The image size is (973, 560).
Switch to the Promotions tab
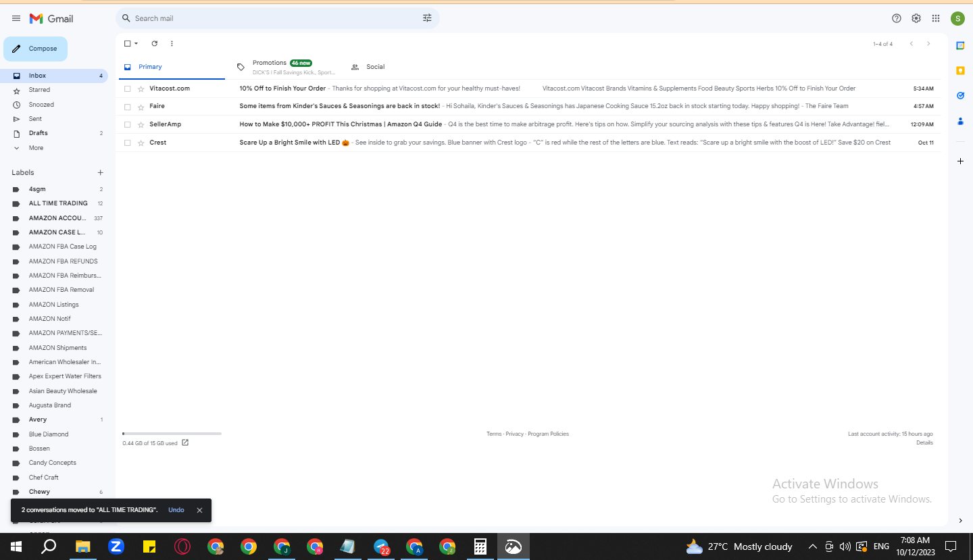point(286,67)
